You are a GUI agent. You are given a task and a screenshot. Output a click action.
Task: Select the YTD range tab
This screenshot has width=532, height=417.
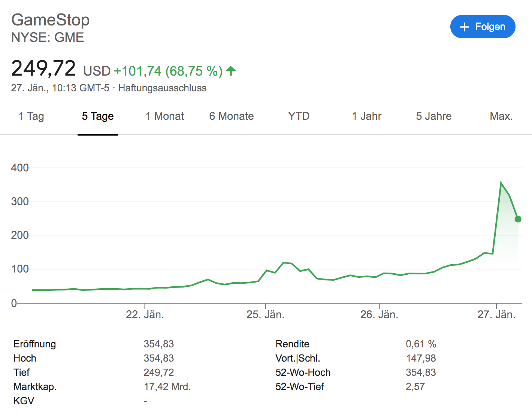pos(299,116)
